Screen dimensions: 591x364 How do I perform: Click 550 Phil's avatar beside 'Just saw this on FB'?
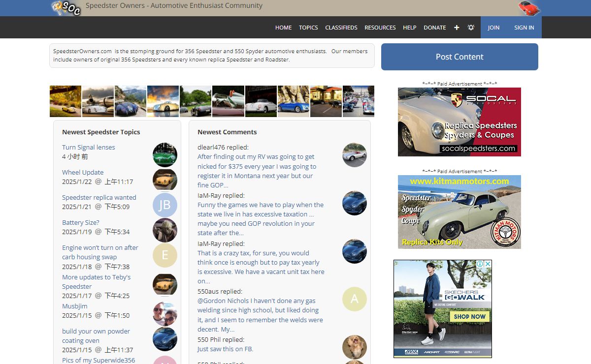[355, 347]
